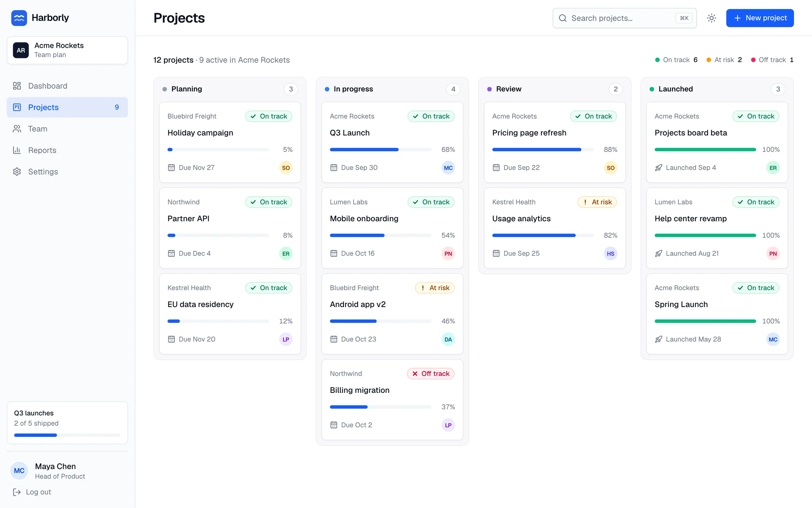
Task: Click the In progress column count 4
Action: 453,89
